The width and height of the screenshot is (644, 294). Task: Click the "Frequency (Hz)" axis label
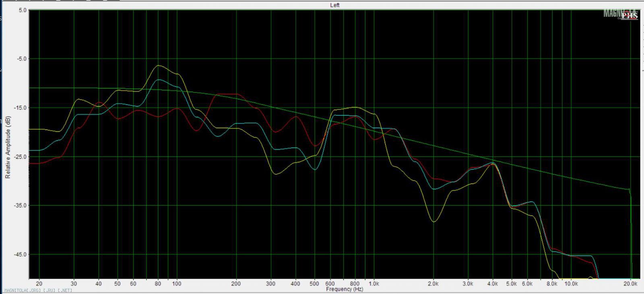[344, 289]
